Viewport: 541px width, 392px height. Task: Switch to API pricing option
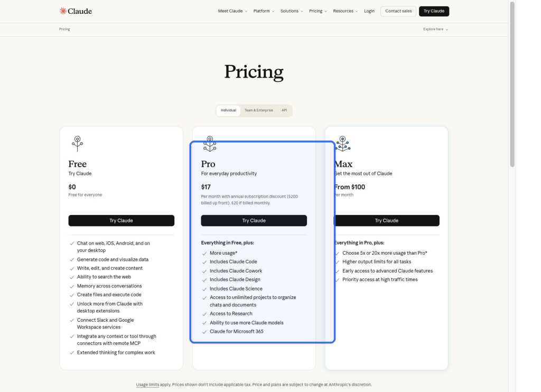[284, 110]
